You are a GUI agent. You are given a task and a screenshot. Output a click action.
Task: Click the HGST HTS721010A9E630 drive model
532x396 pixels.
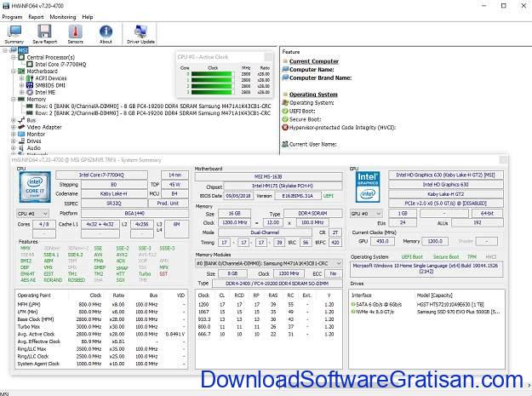(x=450, y=304)
